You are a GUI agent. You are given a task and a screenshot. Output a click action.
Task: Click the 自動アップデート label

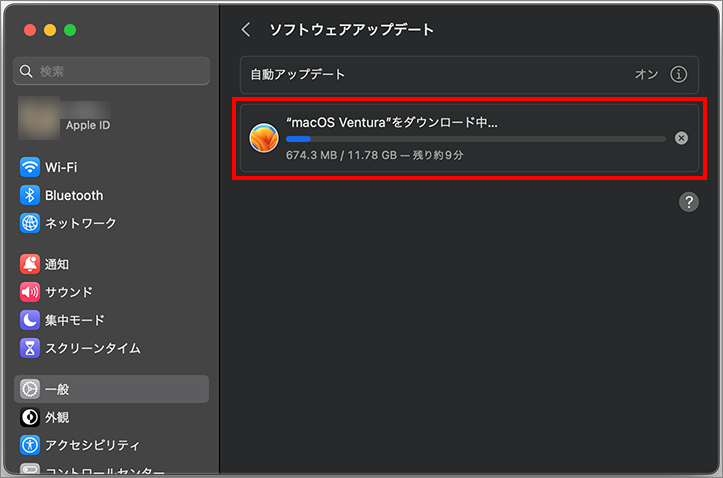point(297,74)
